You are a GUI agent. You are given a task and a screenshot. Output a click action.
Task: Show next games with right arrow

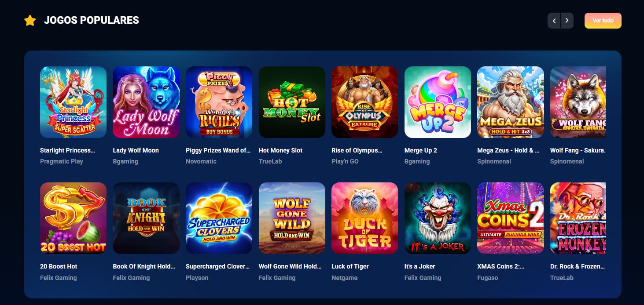click(x=567, y=21)
